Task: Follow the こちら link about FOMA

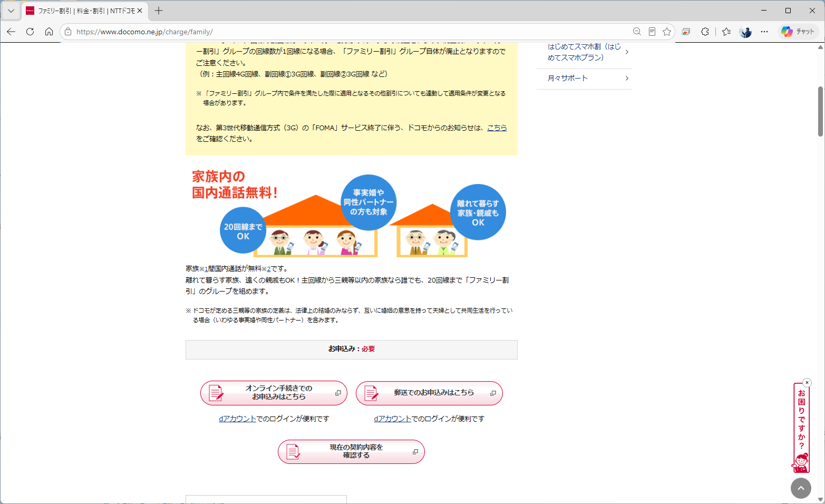Action: pyautogui.click(x=497, y=128)
